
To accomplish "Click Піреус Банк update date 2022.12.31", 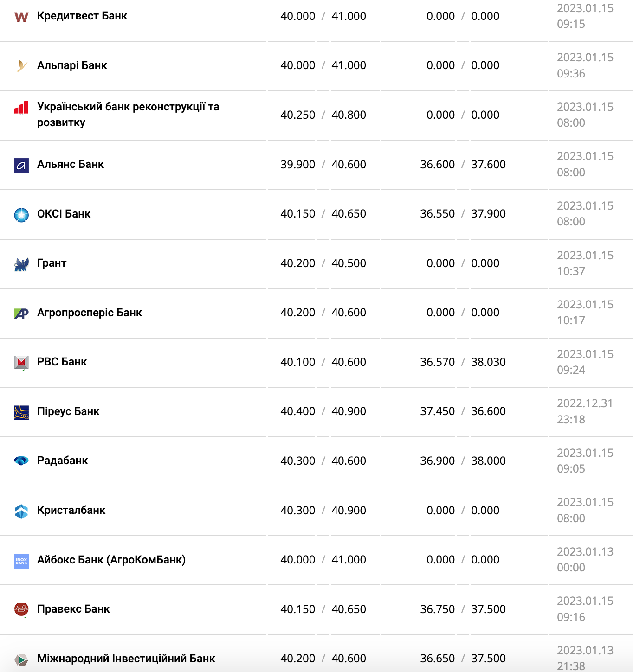I will tap(585, 403).
